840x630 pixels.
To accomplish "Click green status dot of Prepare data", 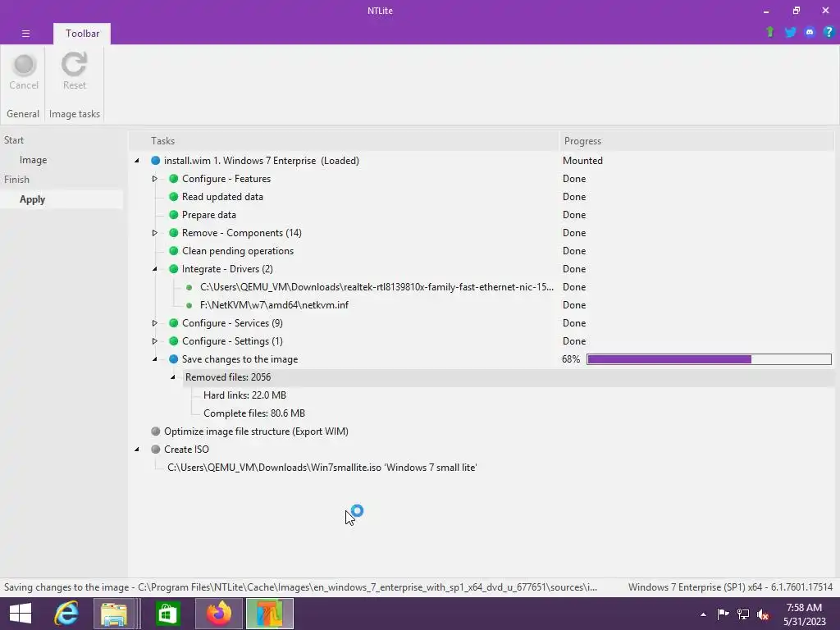I will coord(174,215).
